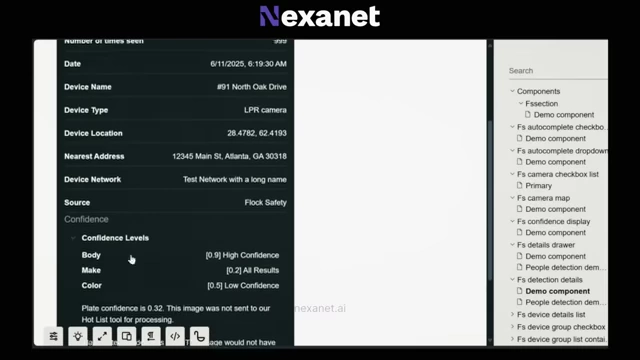Open Demo component under Fs details drawer

[x=556, y=256]
